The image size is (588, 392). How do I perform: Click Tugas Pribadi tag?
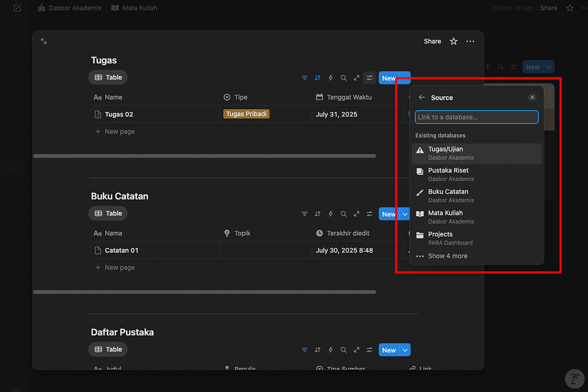click(247, 114)
